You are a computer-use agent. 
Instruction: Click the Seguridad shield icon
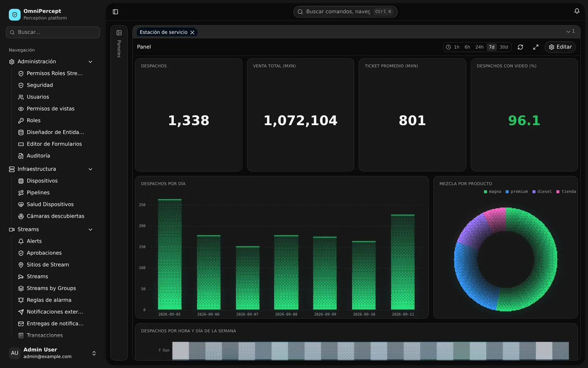(x=21, y=85)
